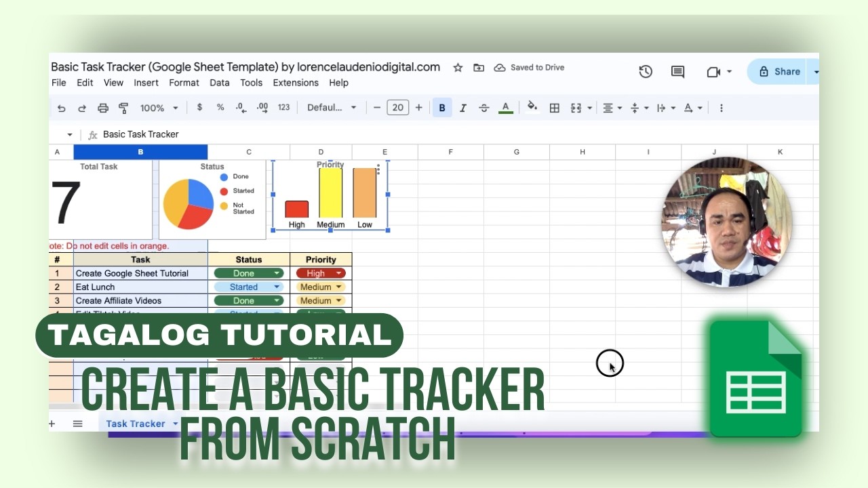The image size is (868, 488).
Task: Click the Share button
Action: (x=779, y=71)
